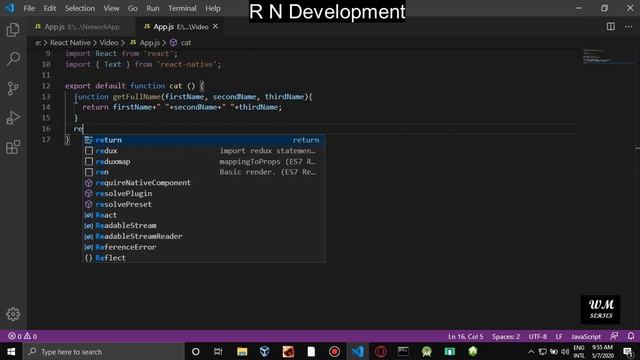Open Opera browser from taskbar

pos(381,351)
